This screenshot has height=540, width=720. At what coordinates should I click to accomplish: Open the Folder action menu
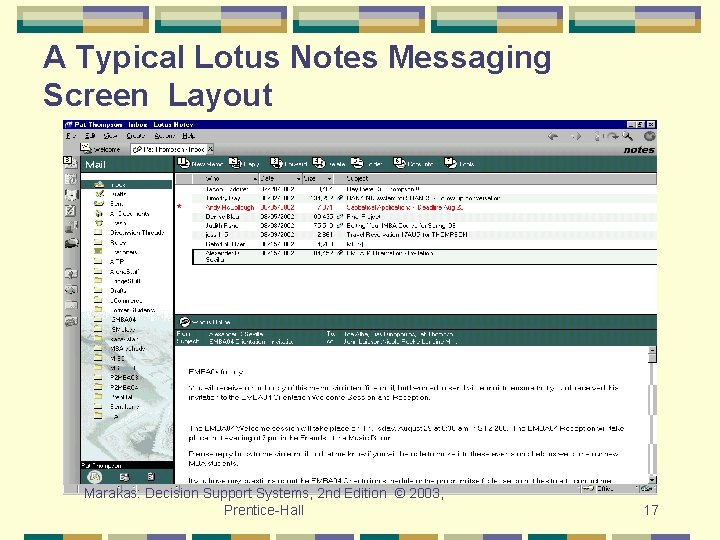pos(367,163)
